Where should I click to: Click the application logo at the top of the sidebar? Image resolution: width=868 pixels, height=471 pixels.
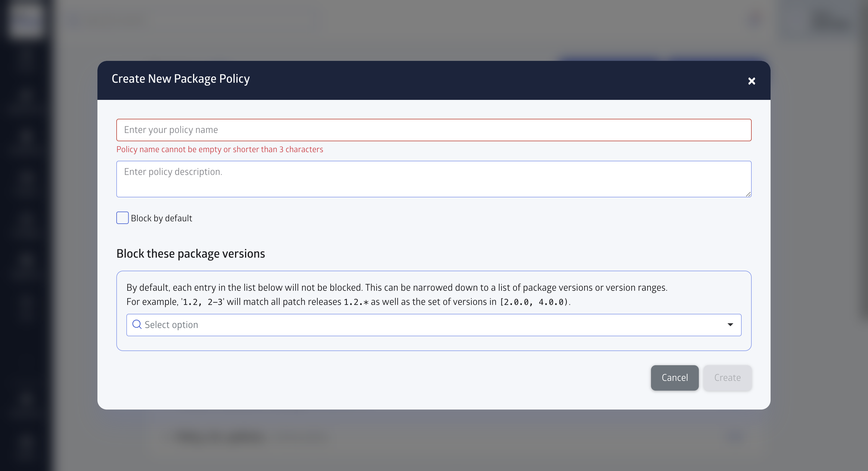coord(25,21)
